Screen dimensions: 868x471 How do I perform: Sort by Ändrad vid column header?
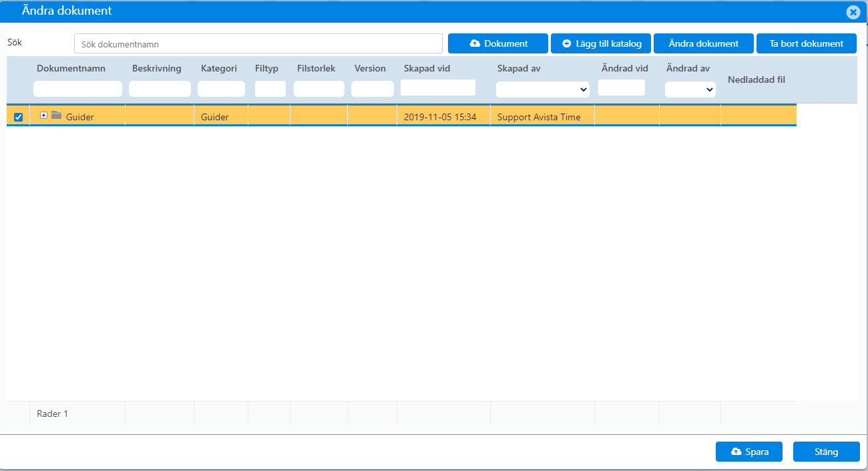(x=625, y=68)
